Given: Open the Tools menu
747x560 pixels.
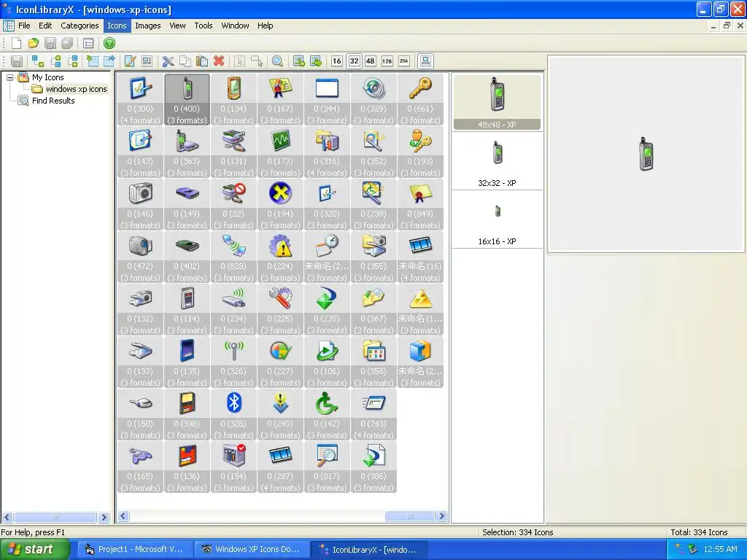Looking at the screenshot, I should click(x=204, y=26).
